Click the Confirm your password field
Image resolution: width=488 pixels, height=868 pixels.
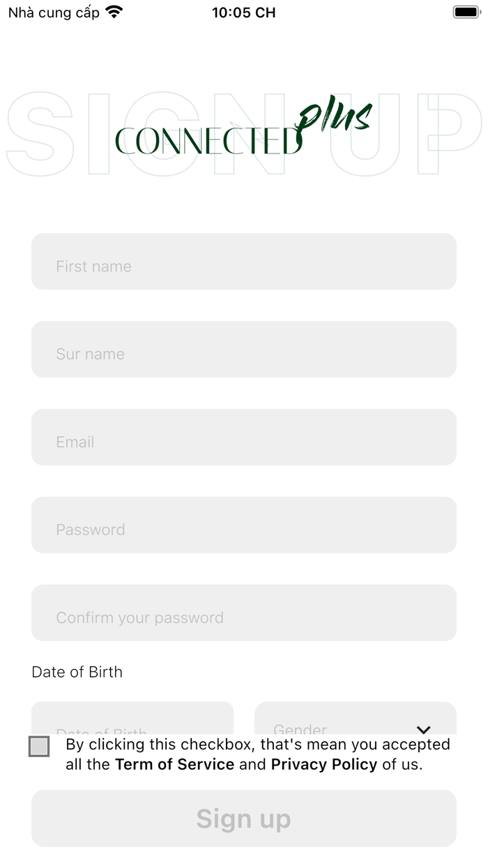tap(243, 613)
